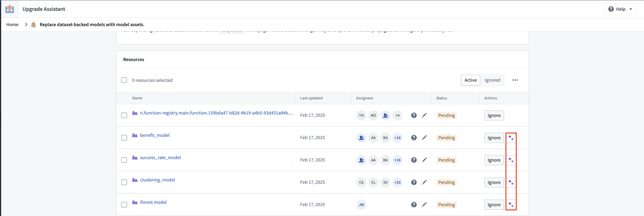The width and height of the screenshot is (644, 216).
Task: Select checkbox for success_rate_model
Action: click(124, 160)
